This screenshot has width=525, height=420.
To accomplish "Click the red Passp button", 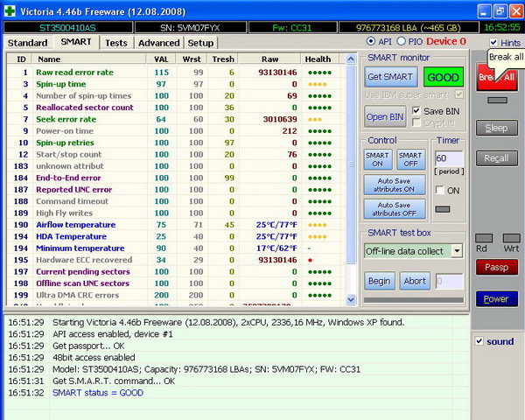I will pyautogui.click(x=496, y=267).
